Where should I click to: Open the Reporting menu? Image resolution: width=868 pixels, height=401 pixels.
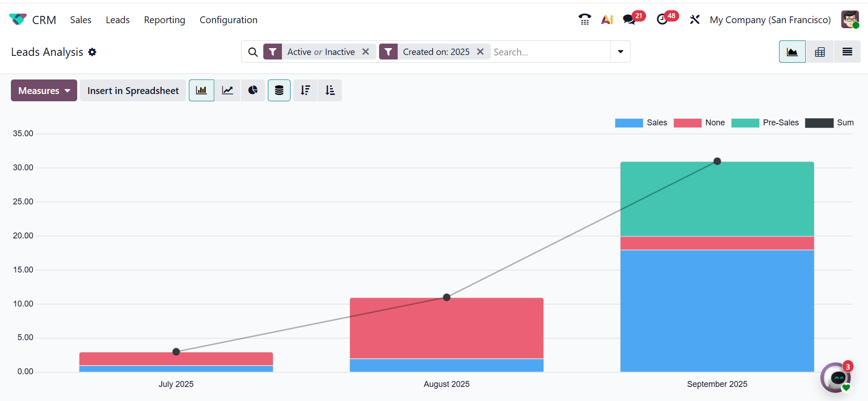coord(164,20)
